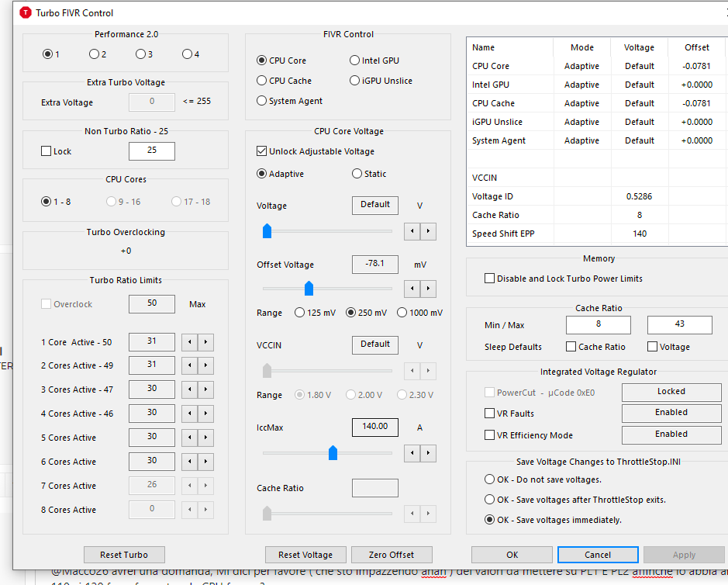Cancel the Turbo FIVR Control dialog
728x585 pixels.
[598, 555]
